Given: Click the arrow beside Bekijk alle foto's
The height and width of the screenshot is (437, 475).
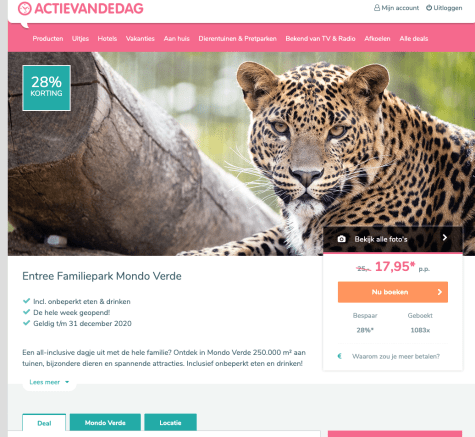Looking at the screenshot, I should [x=445, y=237].
